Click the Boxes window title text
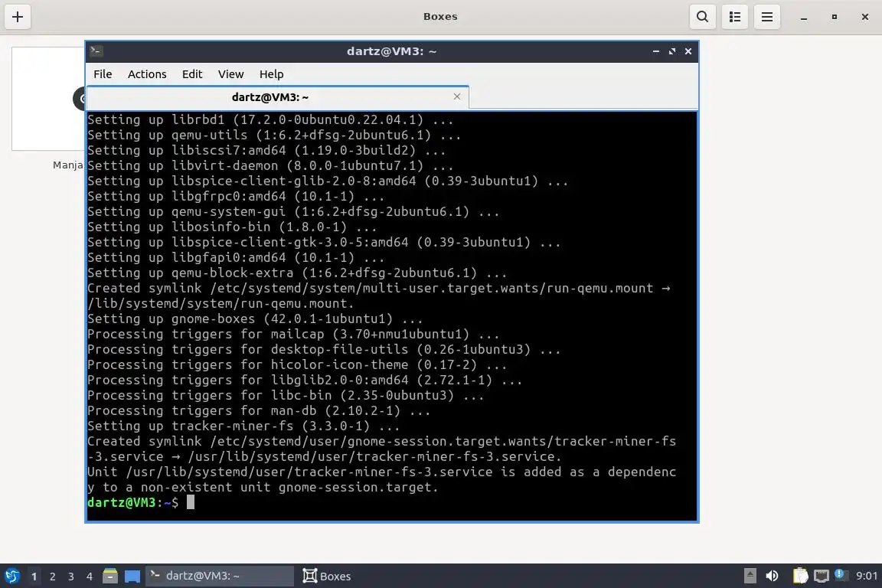 (x=440, y=17)
